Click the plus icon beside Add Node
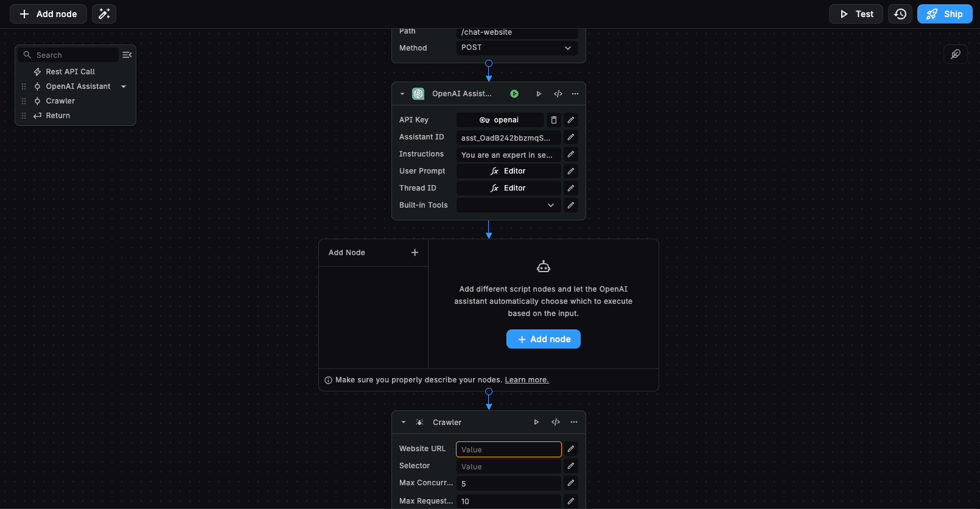The width and height of the screenshot is (980, 509). click(415, 253)
